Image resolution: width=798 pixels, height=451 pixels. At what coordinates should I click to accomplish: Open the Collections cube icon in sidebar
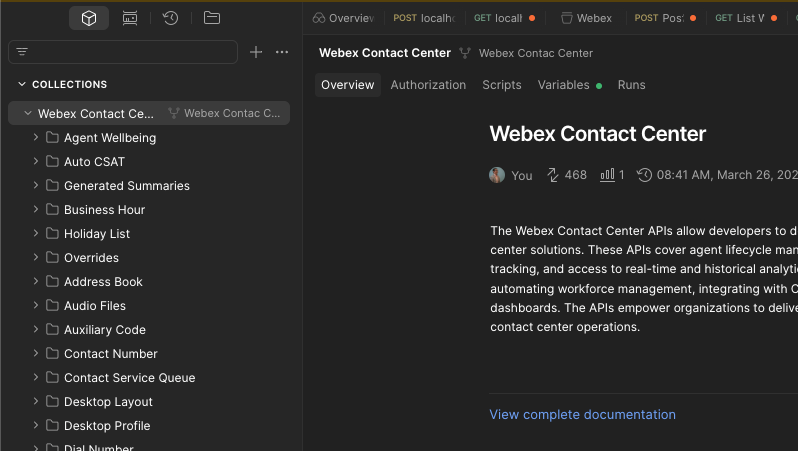click(89, 18)
